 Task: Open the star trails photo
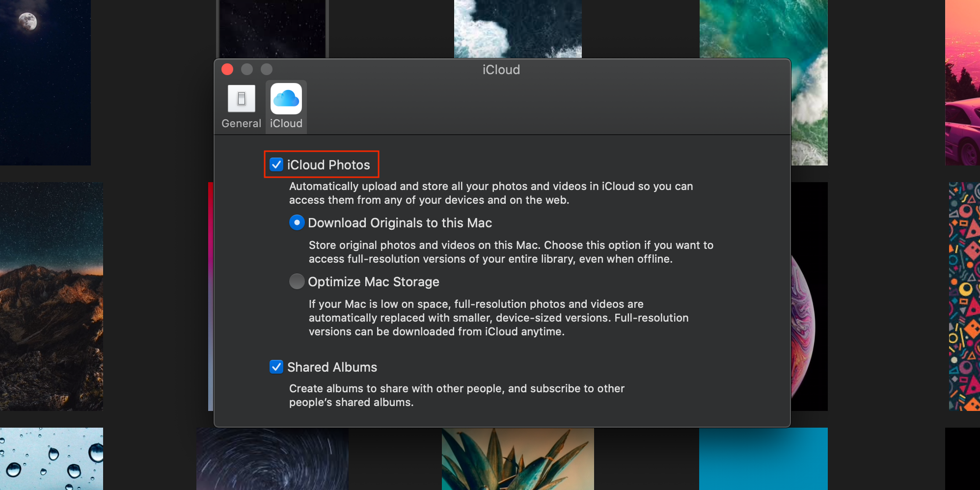tap(272, 459)
